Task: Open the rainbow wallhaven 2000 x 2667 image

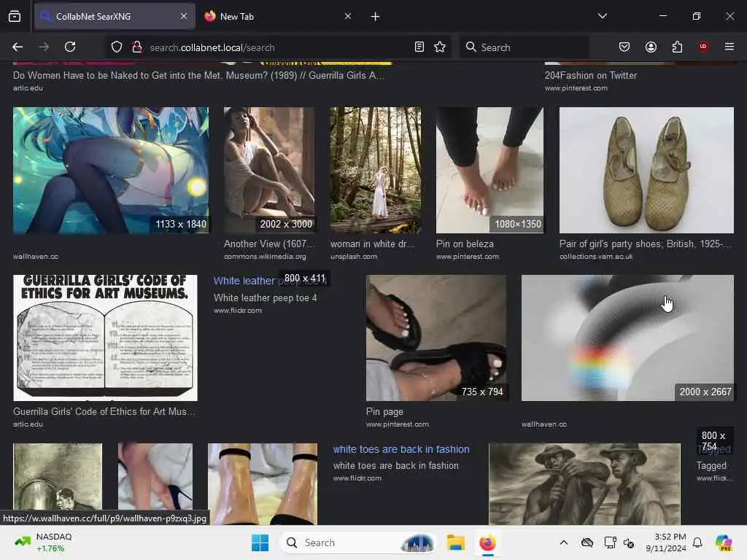Action: [x=627, y=338]
